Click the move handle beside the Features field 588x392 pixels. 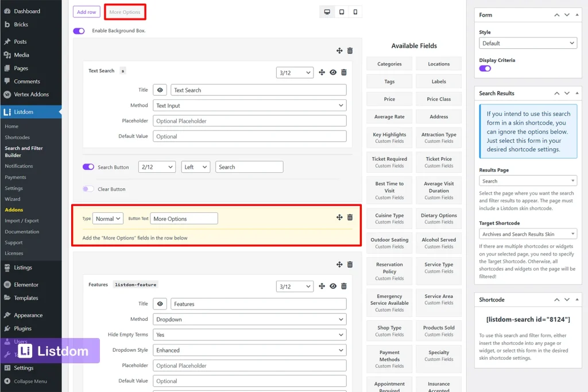(322, 286)
